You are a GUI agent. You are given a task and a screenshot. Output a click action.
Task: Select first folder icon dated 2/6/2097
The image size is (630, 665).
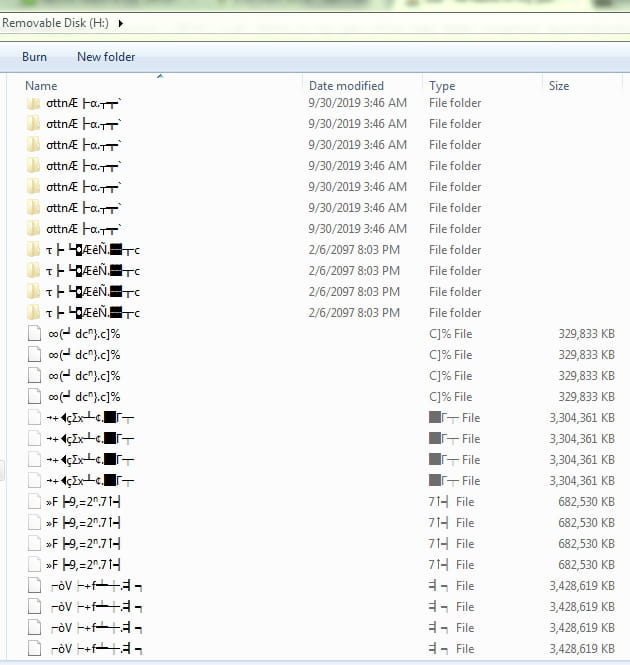coord(34,250)
